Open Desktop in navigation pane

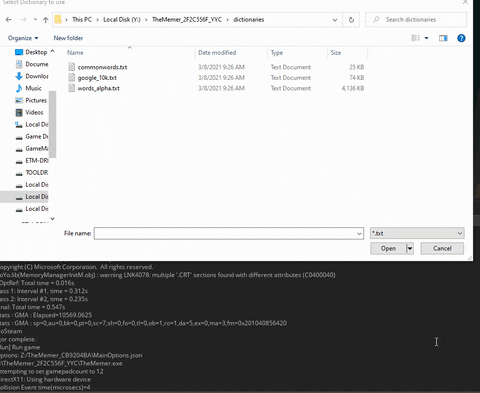(x=36, y=52)
